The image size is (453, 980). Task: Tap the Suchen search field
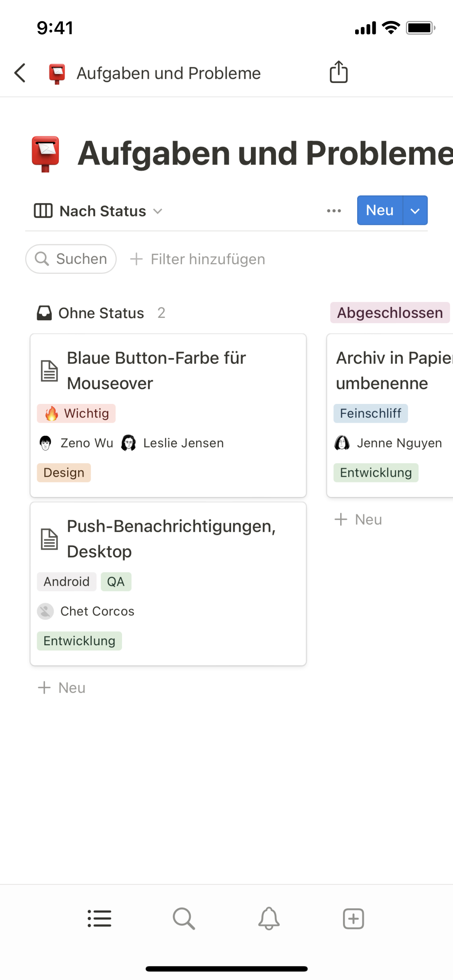pyautogui.click(x=70, y=259)
